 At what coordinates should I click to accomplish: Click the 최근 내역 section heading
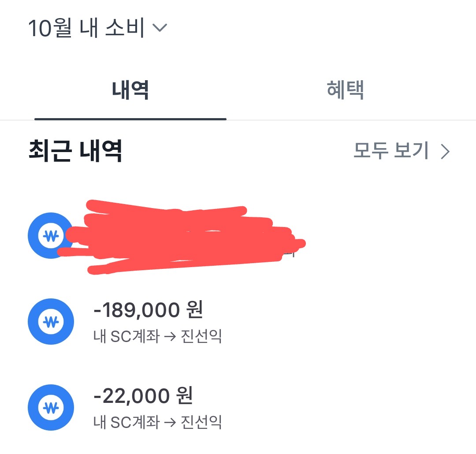(x=75, y=151)
